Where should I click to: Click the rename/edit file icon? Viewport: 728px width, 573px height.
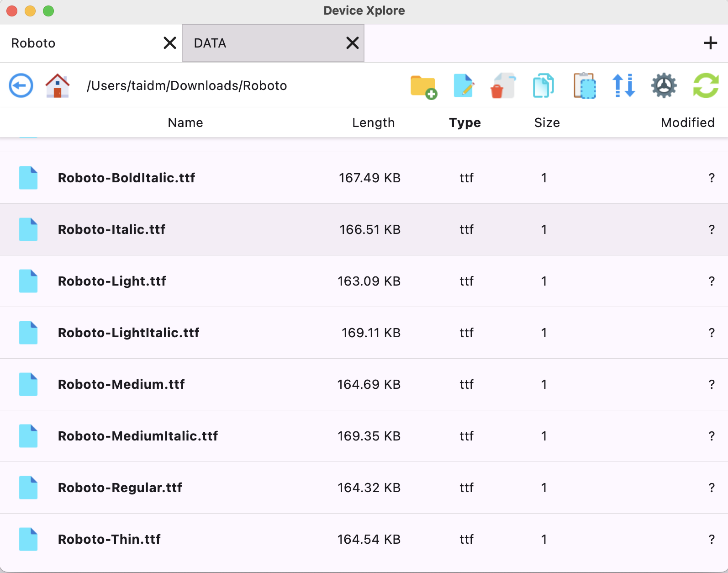(x=464, y=85)
